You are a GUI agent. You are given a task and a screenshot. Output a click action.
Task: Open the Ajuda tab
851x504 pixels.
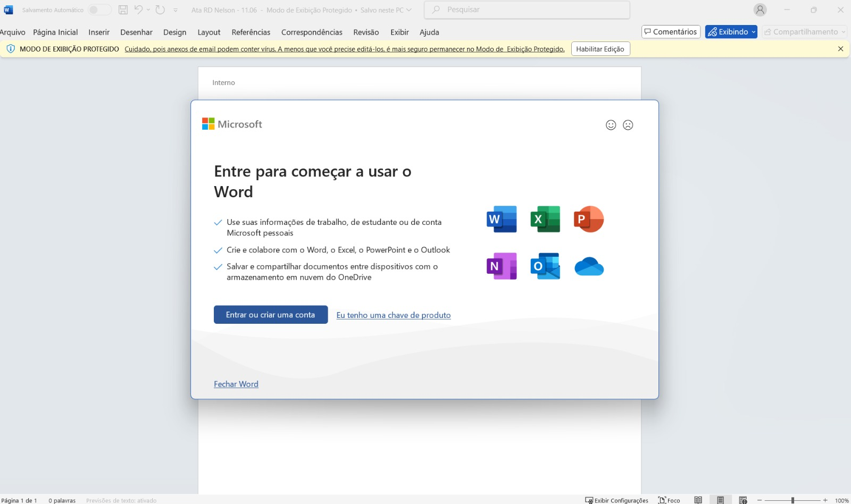(x=429, y=32)
